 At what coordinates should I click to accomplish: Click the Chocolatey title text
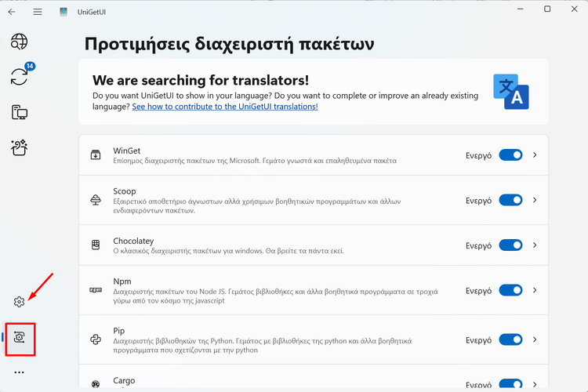point(133,241)
